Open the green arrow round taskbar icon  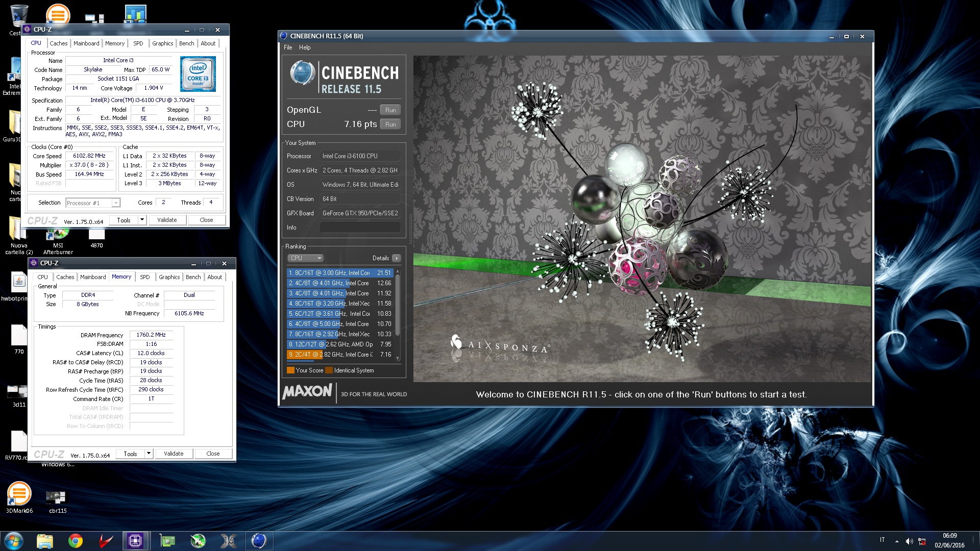coord(198,541)
